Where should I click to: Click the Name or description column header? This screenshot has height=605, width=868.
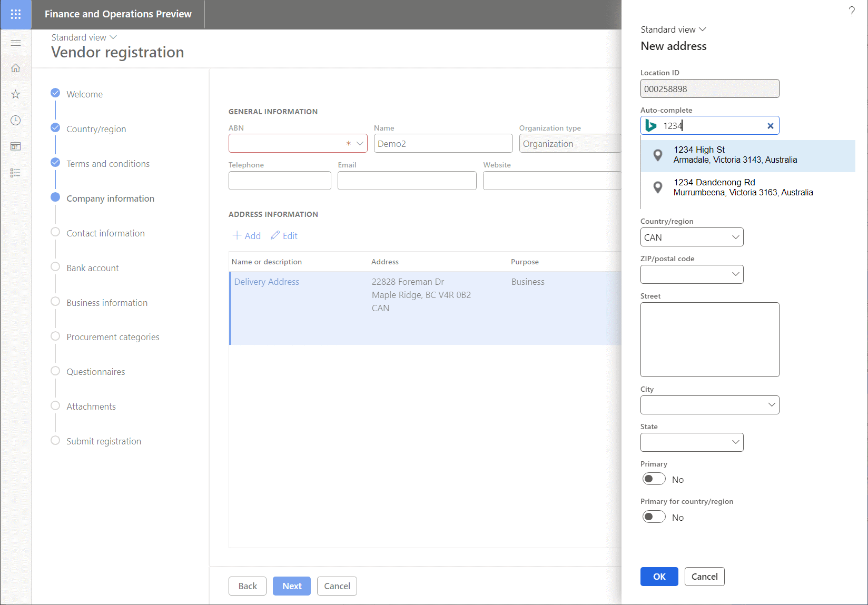pyautogui.click(x=267, y=262)
